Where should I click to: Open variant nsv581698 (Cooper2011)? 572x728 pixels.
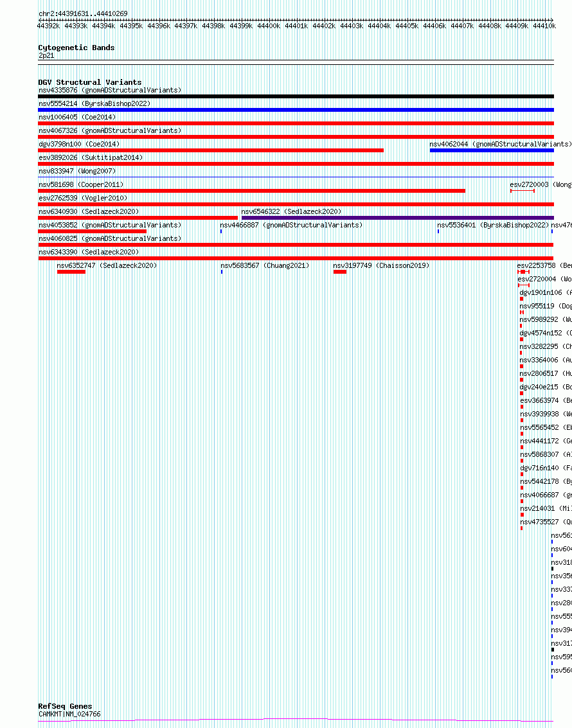coord(81,184)
